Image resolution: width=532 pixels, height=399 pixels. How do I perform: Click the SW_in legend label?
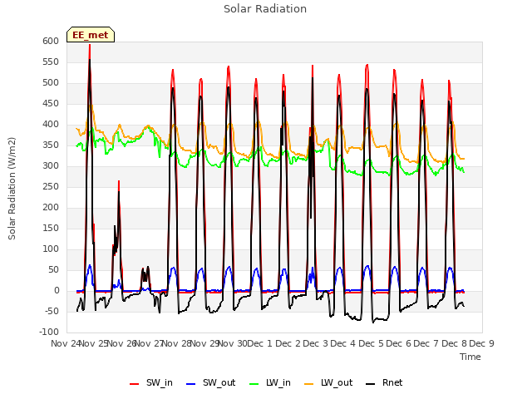[x=160, y=382]
